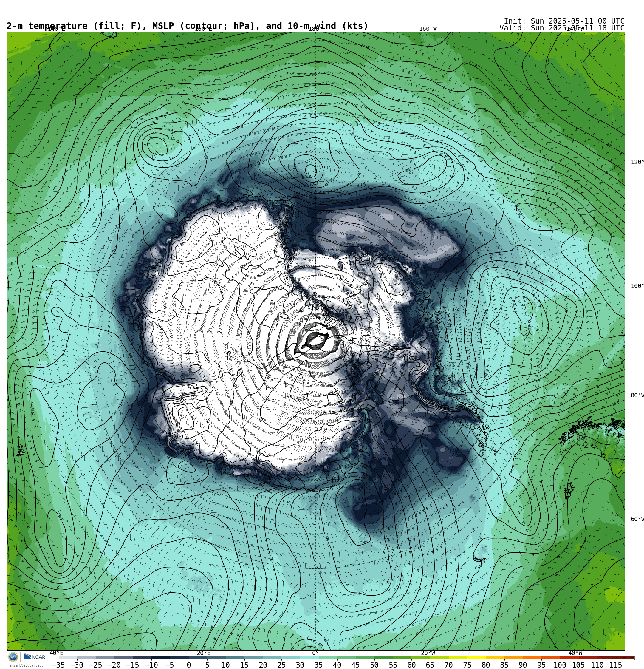Click the colorbar label '-35'

click(x=58, y=665)
